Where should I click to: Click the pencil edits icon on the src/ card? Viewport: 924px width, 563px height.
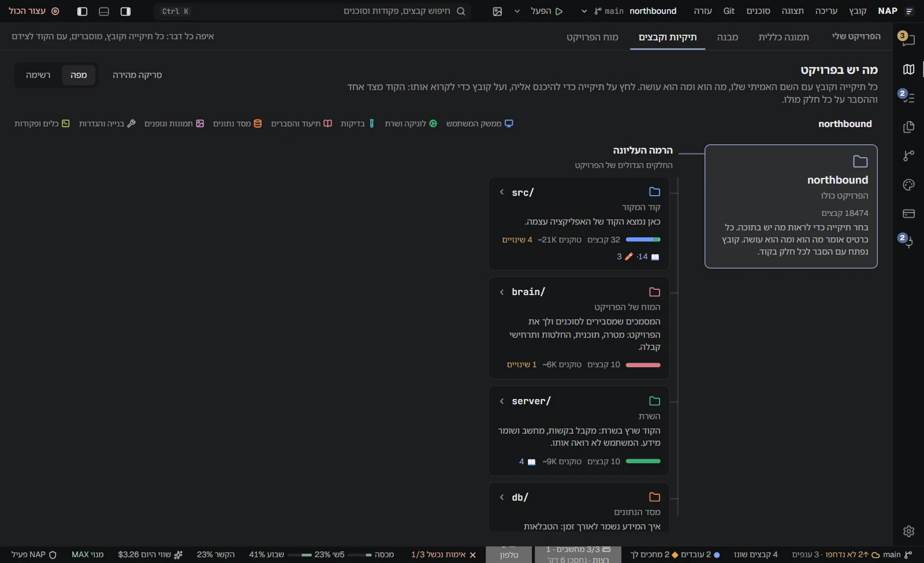[x=629, y=256]
